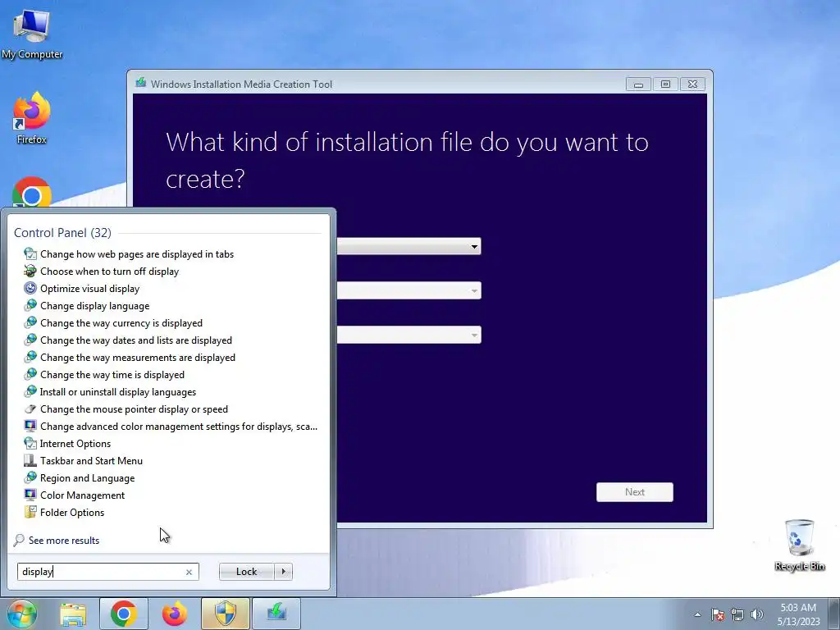This screenshot has height=630, width=840.
Task: Click Next in Media Creation Tool
Action: tap(634, 492)
